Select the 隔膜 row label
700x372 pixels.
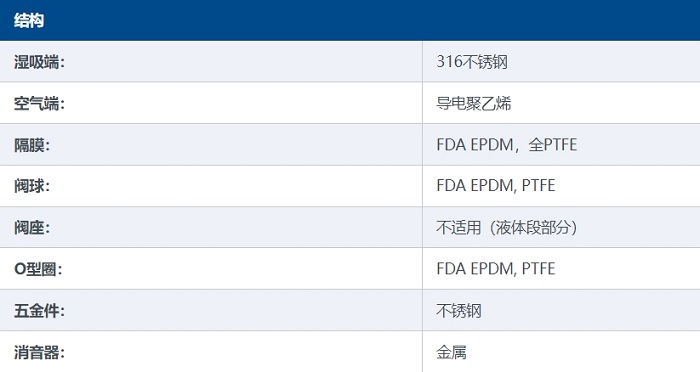[32, 145]
